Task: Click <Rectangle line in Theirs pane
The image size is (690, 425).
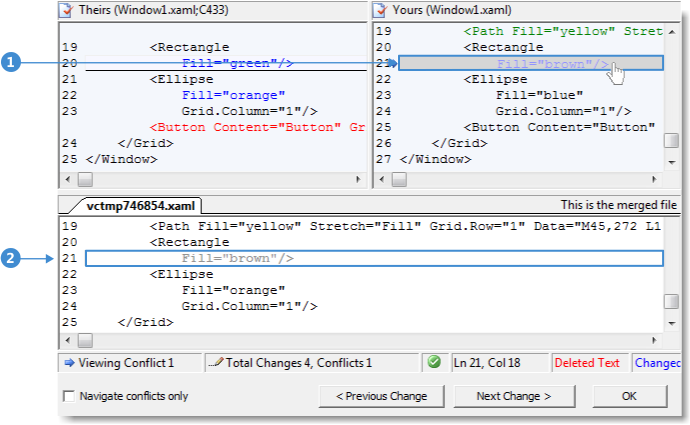Action: pyautogui.click(x=190, y=48)
